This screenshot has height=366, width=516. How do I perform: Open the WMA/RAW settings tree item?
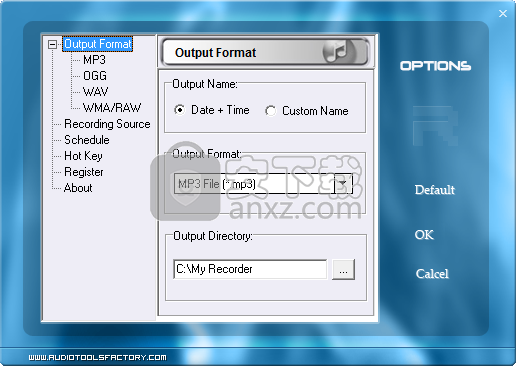pyautogui.click(x=112, y=108)
